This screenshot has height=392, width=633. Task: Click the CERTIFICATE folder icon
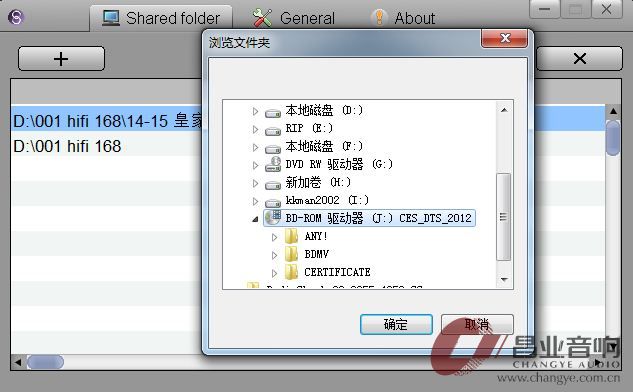[x=291, y=272]
